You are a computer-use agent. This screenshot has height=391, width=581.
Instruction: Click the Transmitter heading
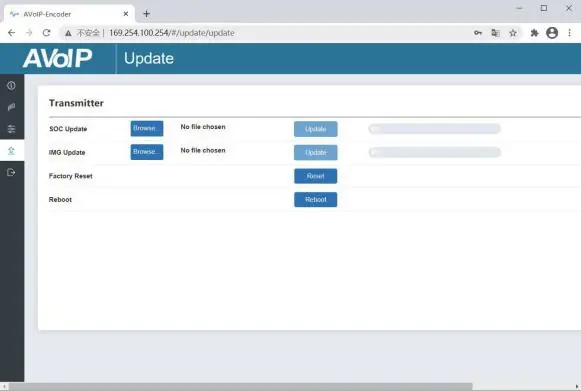click(76, 103)
